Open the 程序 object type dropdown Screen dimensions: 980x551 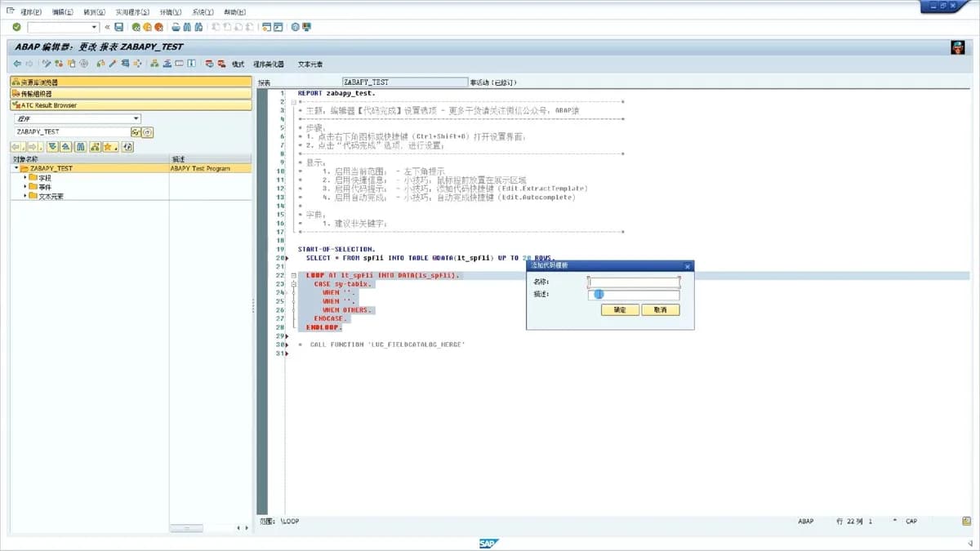(x=136, y=118)
